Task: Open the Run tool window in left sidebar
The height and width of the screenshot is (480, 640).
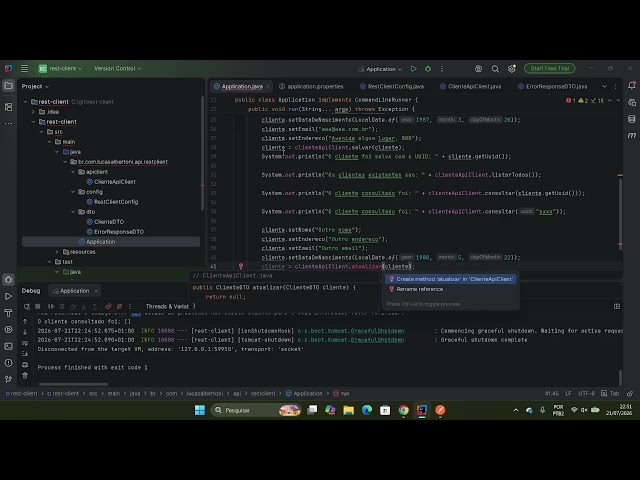Action: tap(9, 296)
